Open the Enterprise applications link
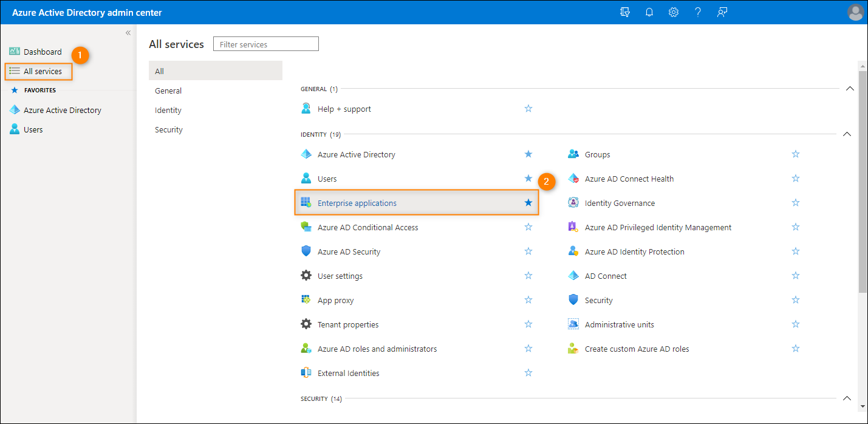Screen dimensions: 868x424 (x=357, y=203)
